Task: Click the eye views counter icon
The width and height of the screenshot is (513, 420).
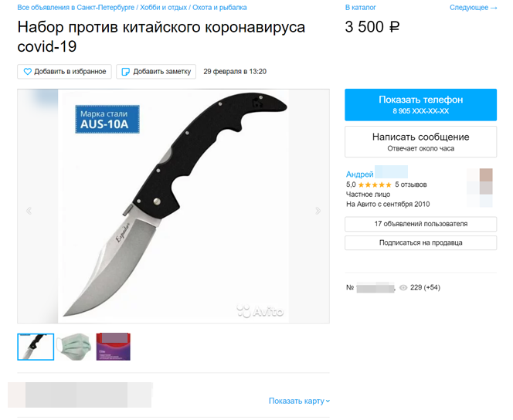Action: point(403,288)
